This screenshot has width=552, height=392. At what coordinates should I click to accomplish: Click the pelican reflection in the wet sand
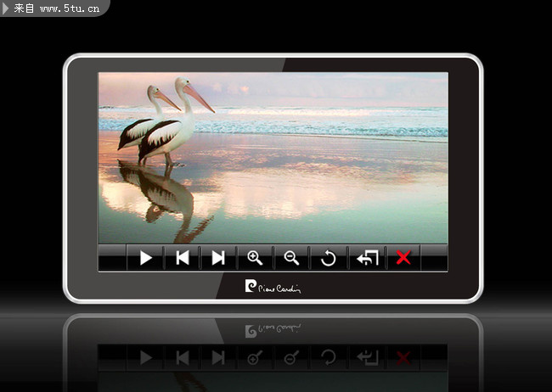point(161,191)
